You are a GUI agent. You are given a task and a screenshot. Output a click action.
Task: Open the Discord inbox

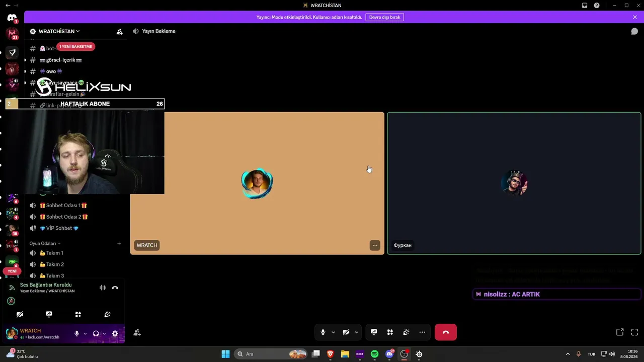[x=585, y=5]
